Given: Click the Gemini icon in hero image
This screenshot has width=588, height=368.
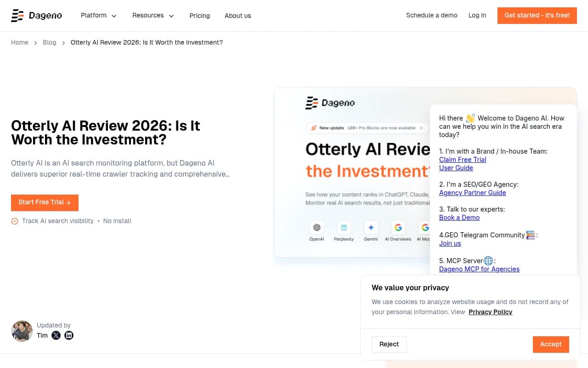Looking at the screenshot, I should (x=371, y=228).
